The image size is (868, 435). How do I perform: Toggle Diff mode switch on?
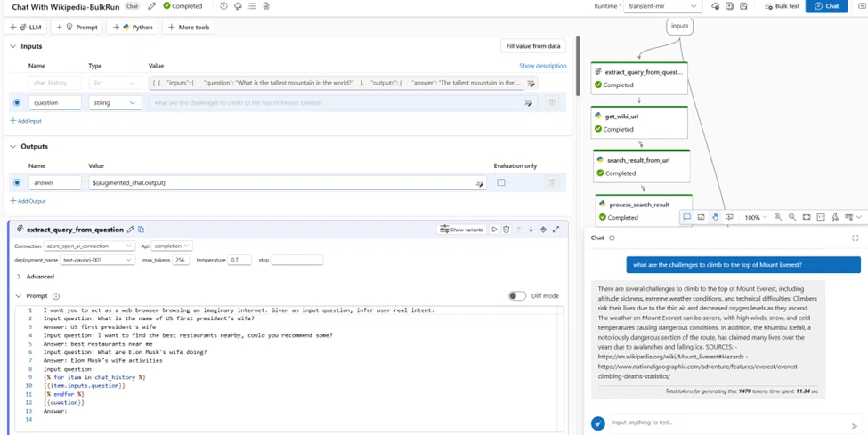tap(517, 296)
